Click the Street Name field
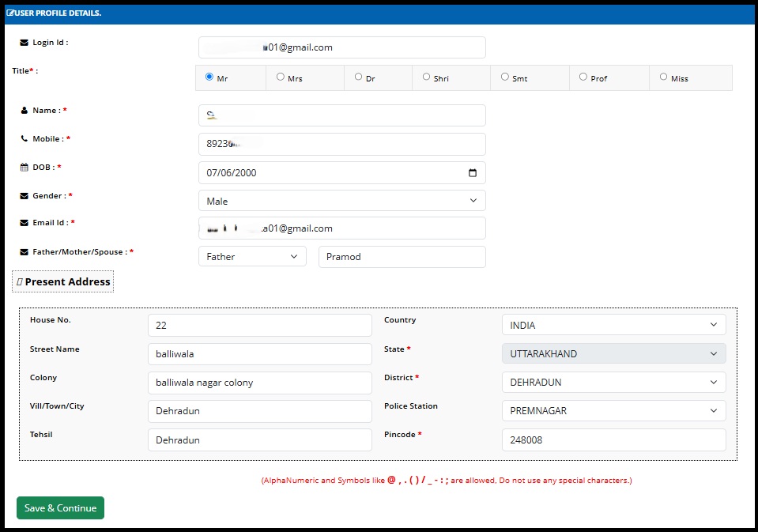Screen dimensions: 758x532 click(259, 354)
